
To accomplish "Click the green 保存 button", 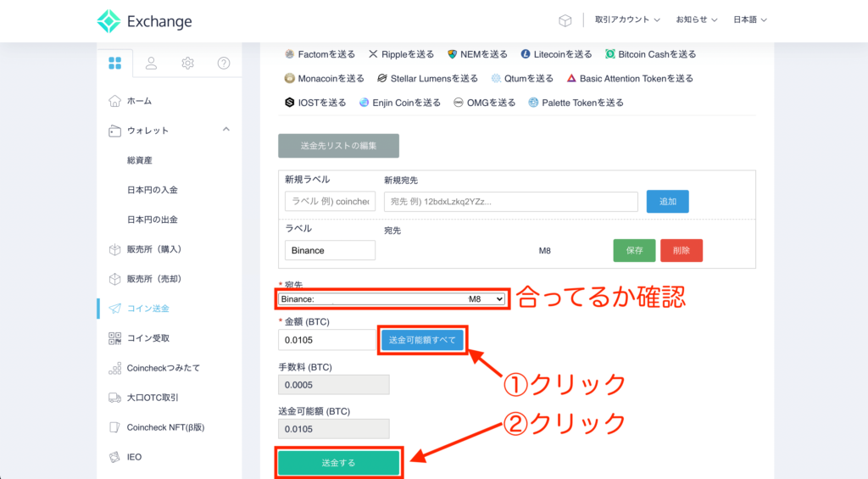I will tap(634, 250).
